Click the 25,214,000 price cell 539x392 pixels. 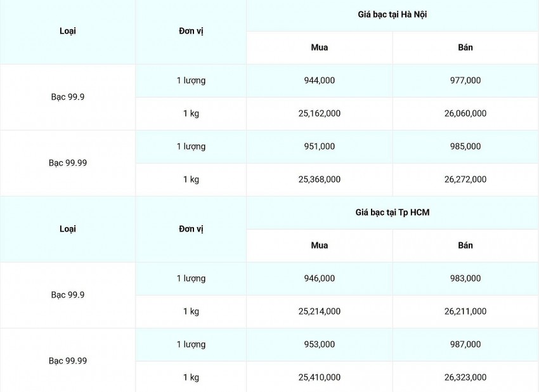[x=320, y=311]
